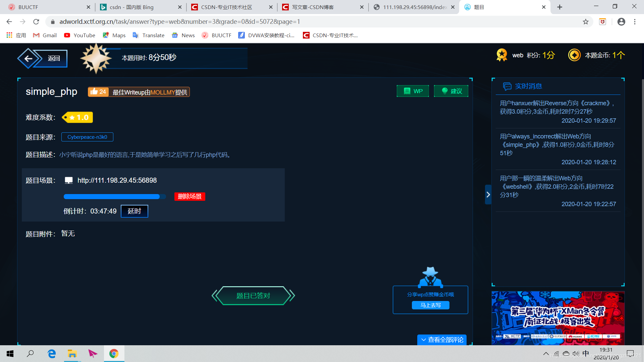Open the notification center icon
The width and height of the screenshot is (644, 362).
(x=630, y=354)
